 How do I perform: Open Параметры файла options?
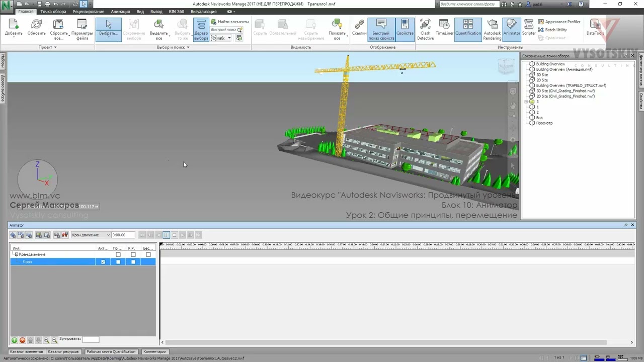(82, 30)
